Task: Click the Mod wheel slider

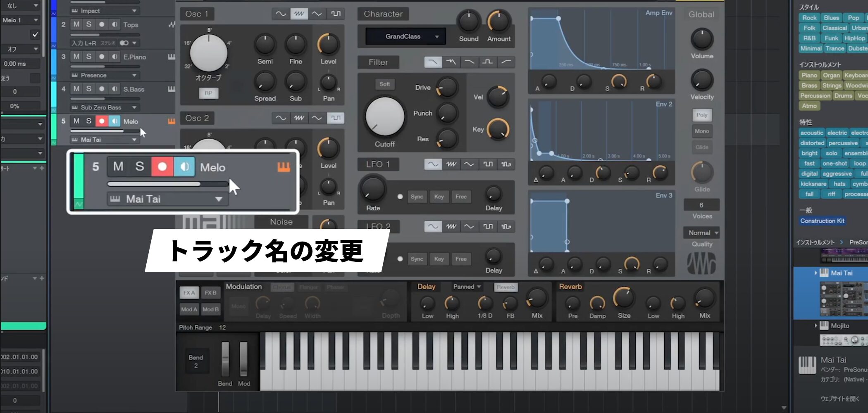Action: [x=243, y=358]
